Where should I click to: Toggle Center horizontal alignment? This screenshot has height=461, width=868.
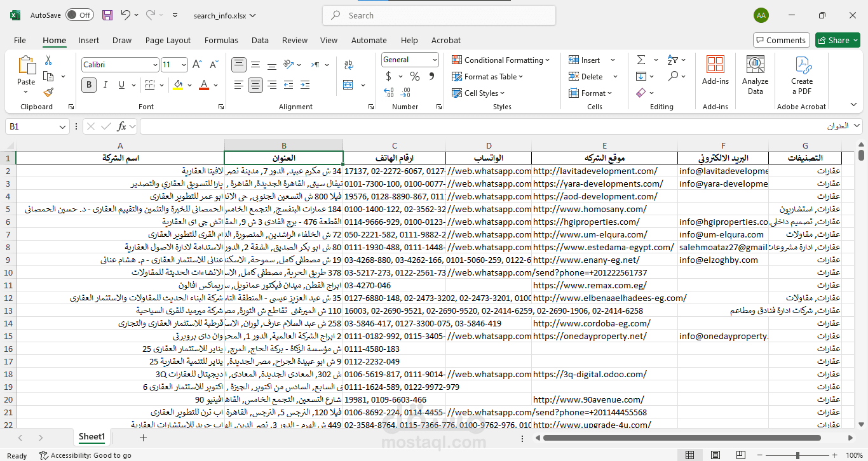(x=255, y=84)
